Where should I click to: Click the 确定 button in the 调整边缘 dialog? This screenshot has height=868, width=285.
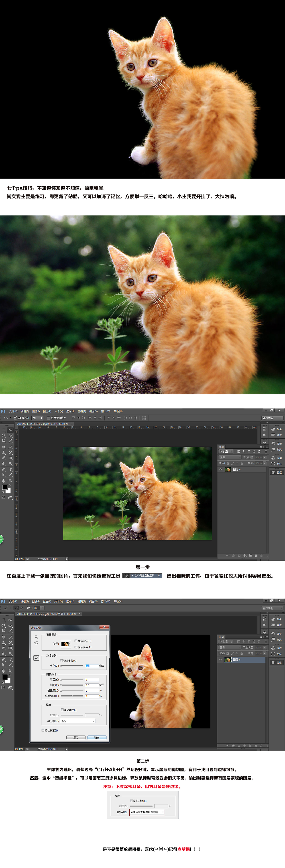[x=97, y=738]
